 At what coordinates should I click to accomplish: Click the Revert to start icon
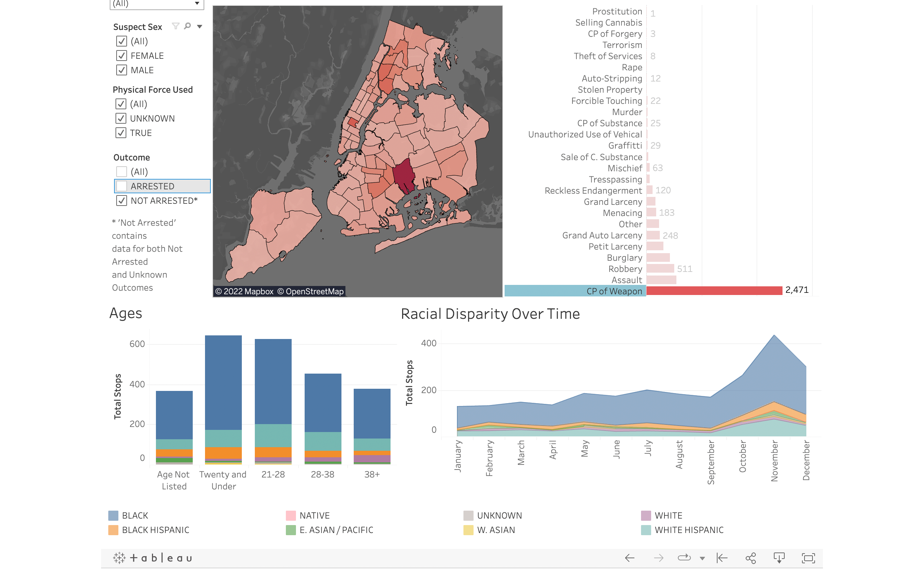pyautogui.click(x=722, y=558)
